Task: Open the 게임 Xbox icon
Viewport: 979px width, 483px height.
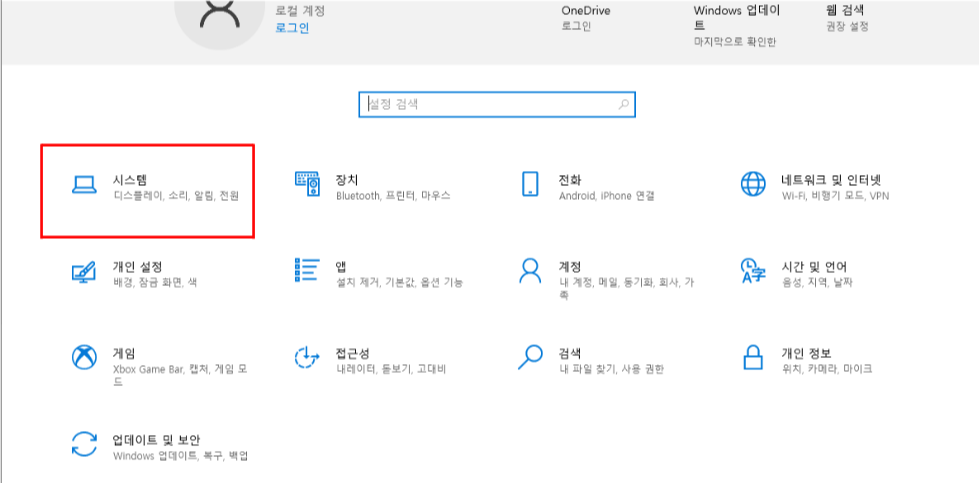Action: click(x=84, y=358)
